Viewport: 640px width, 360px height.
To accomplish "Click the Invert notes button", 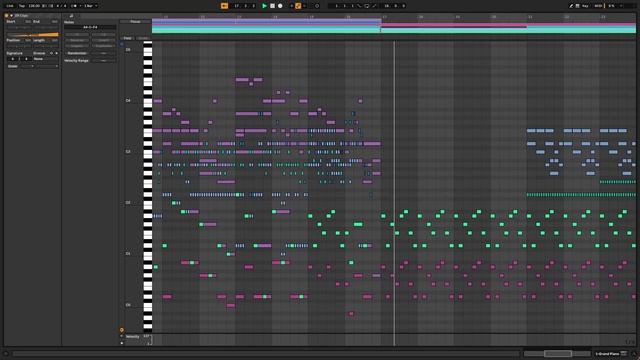I will (103, 40).
